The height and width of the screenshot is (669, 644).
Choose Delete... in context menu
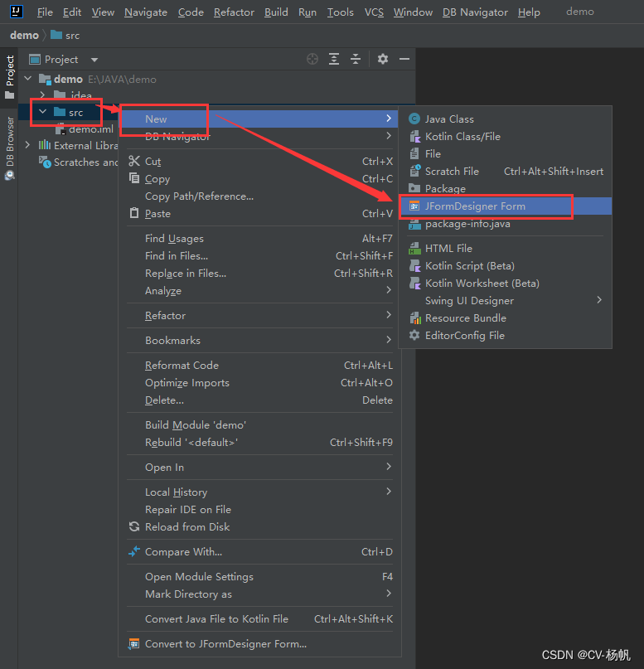(x=259, y=400)
